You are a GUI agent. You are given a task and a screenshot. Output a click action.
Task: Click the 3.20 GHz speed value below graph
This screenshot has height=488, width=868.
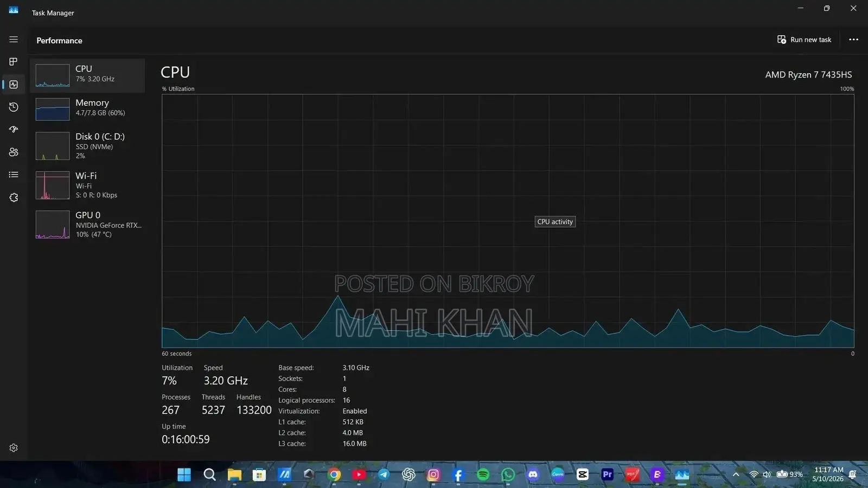pos(226,381)
